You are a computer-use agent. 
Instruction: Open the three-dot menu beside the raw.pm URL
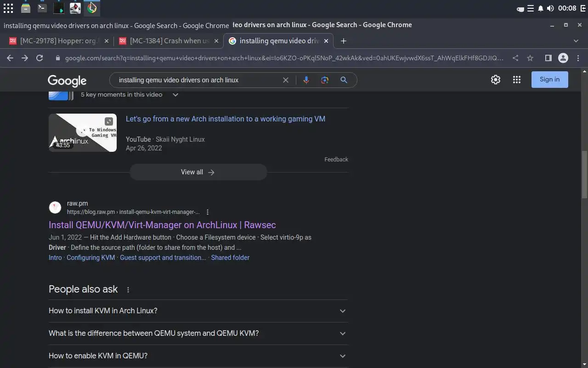point(208,212)
